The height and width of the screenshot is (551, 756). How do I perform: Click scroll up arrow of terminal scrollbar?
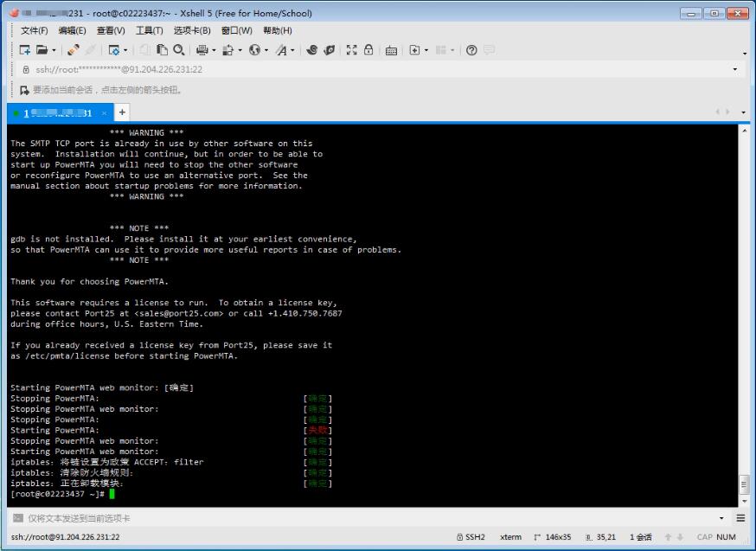click(744, 131)
